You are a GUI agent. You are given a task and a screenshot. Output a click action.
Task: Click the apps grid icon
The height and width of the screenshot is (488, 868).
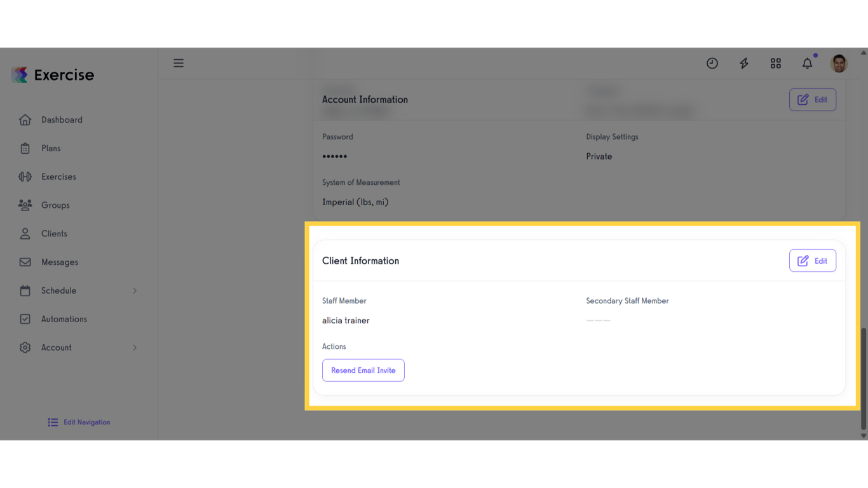pos(775,63)
